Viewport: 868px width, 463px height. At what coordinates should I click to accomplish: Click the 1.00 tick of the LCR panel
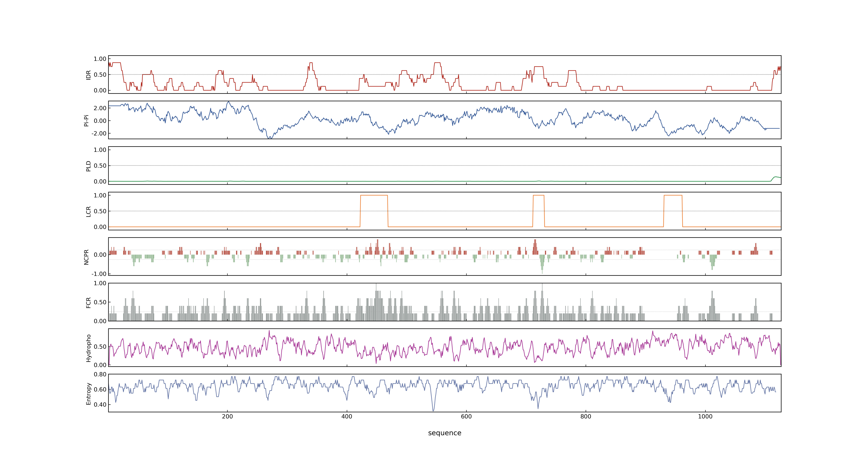coord(100,195)
